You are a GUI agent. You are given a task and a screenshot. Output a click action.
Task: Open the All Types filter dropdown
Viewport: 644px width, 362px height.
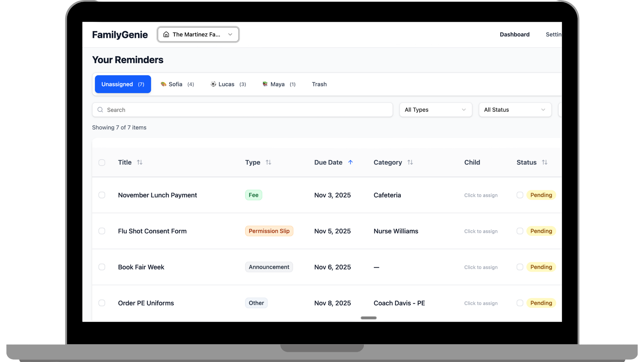pos(435,110)
